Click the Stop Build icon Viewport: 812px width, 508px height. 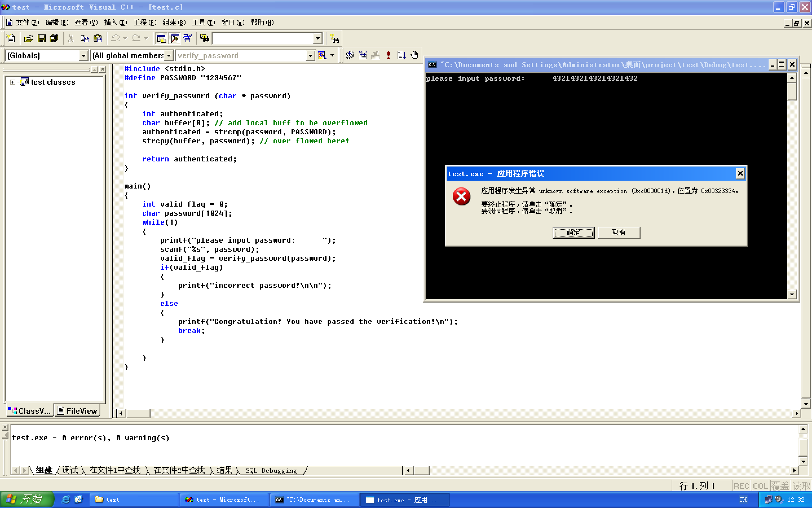coord(376,55)
